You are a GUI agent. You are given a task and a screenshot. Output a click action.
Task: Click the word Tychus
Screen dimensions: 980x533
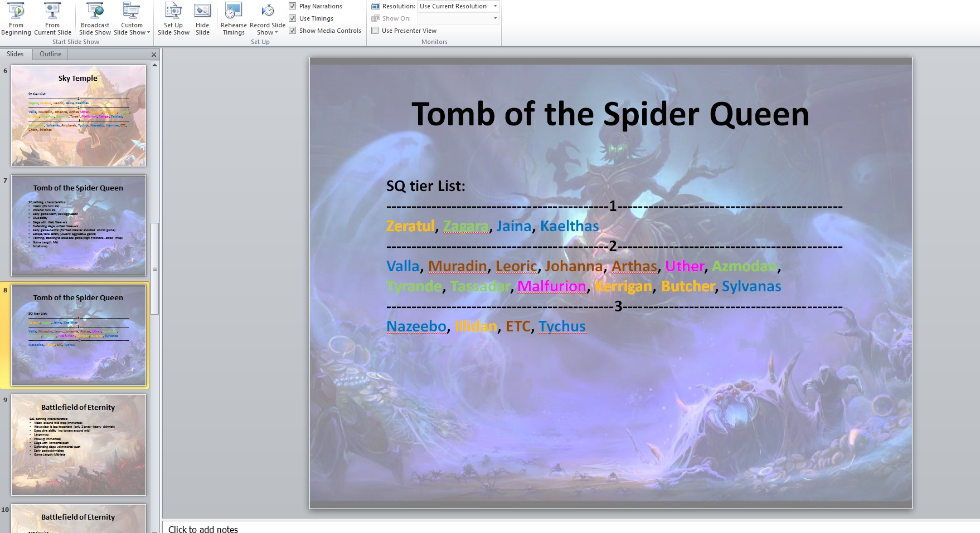(x=562, y=326)
